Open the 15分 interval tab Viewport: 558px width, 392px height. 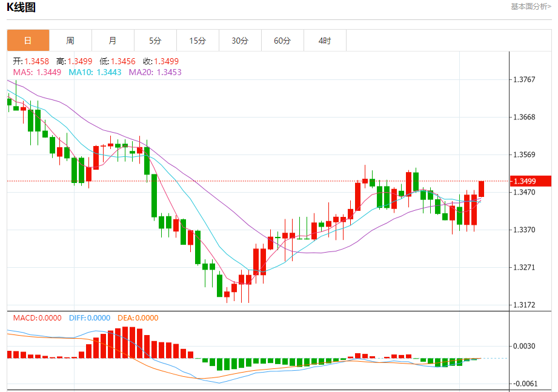[x=198, y=41]
